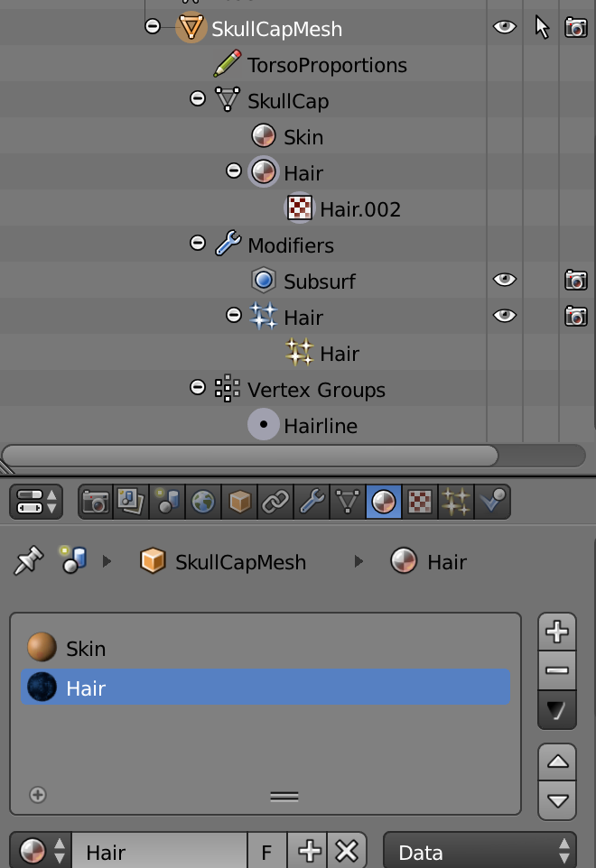Viewport: 596px width, 868px height.
Task: Toggle Hair modifier viewport visibility eye
Action: [505, 316]
